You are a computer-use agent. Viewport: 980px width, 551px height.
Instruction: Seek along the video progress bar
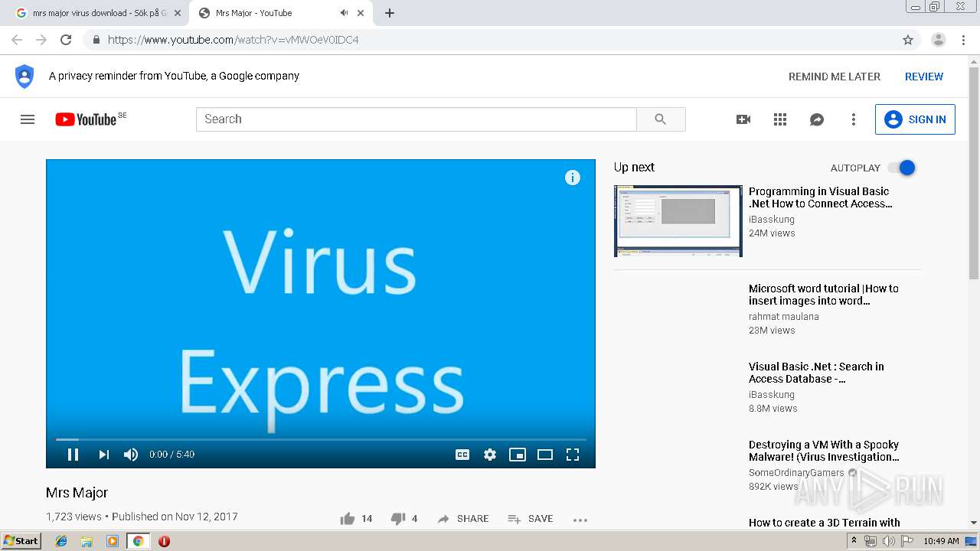(x=321, y=439)
